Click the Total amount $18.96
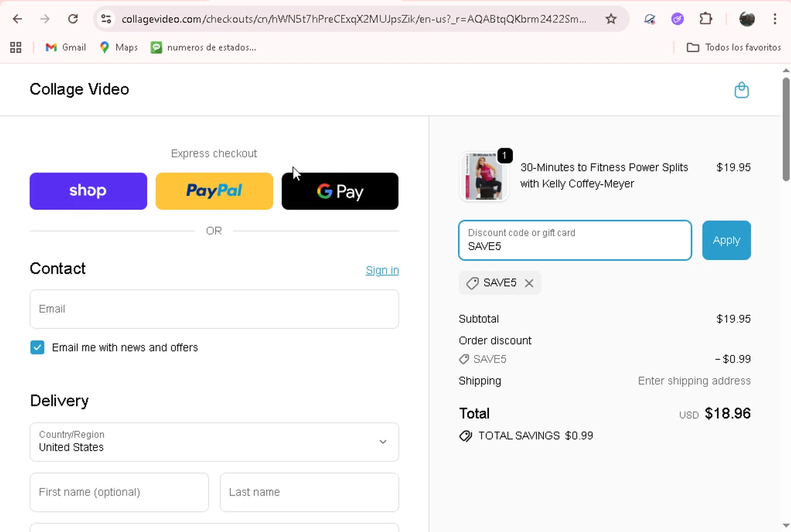 point(728,413)
